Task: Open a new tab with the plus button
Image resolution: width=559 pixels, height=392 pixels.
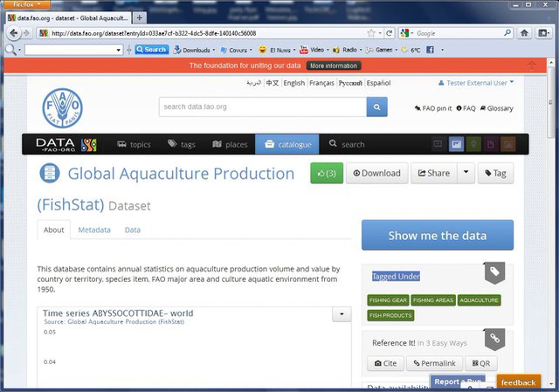Action: click(139, 18)
